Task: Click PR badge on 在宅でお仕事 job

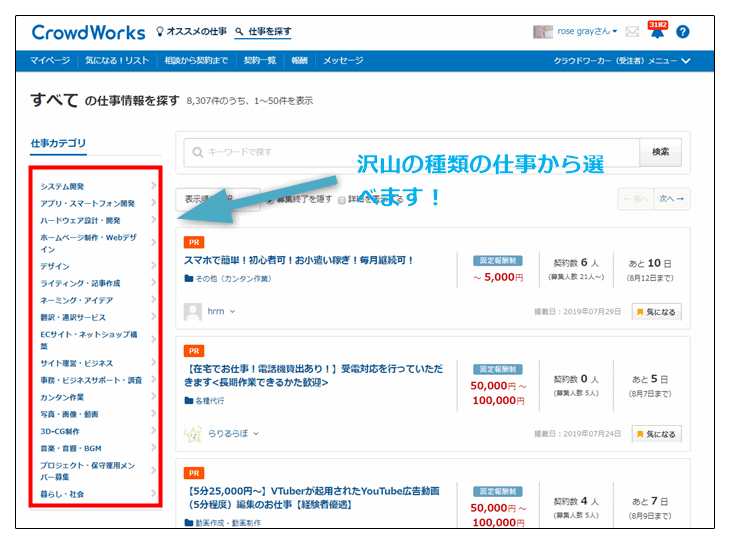Action: [x=194, y=351]
